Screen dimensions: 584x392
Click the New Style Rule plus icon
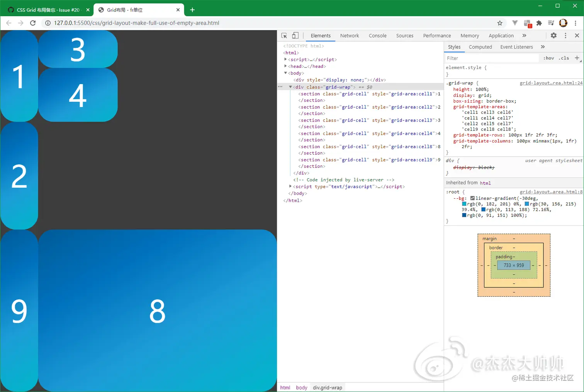pyautogui.click(x=577, y=58)
